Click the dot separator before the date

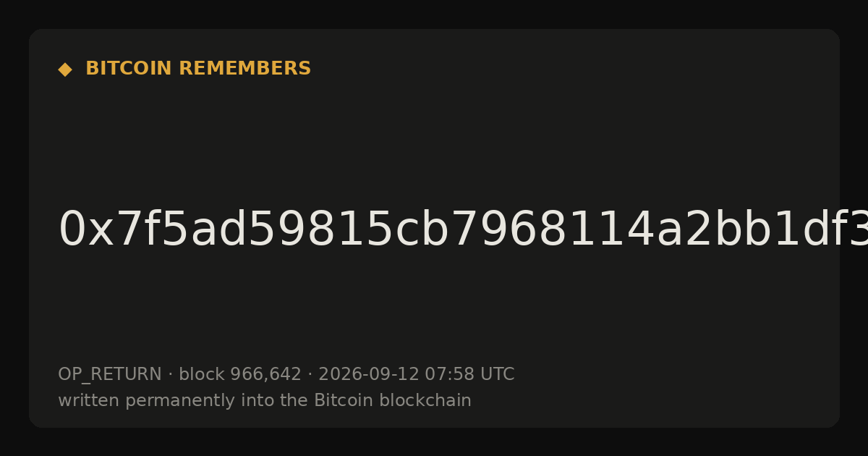coord(310,375)
